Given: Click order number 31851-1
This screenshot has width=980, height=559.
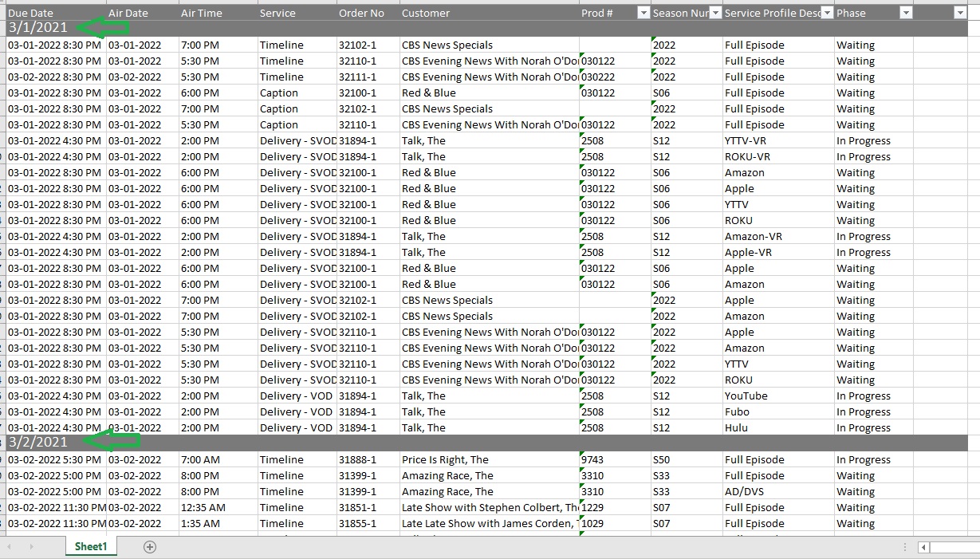Looking at the screenshot, I should [x=368, y=507].
